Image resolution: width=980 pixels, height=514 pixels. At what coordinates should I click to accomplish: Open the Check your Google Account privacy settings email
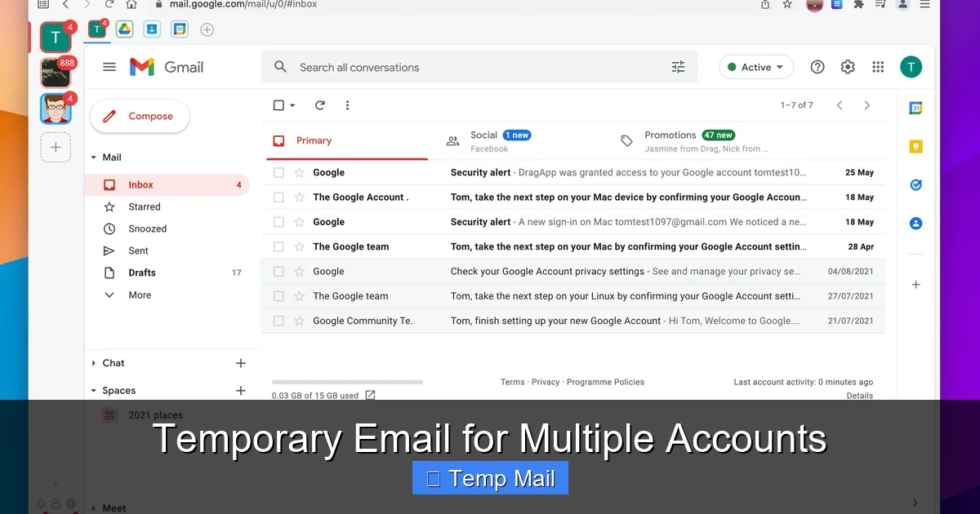pyautogui.click(x=573, y=271)
